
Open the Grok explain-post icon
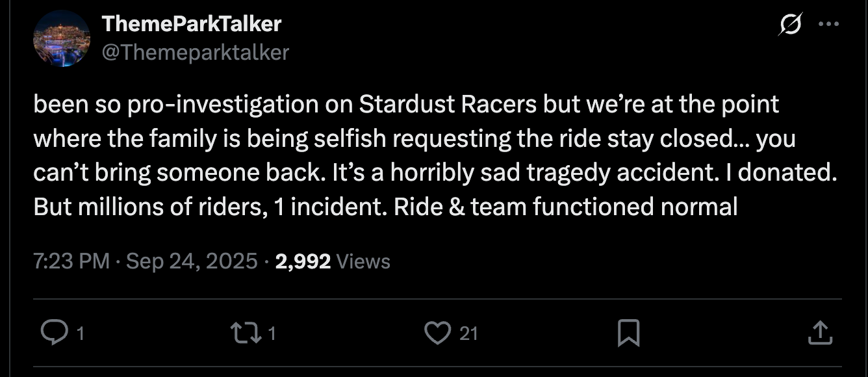[x=790, y=25]
